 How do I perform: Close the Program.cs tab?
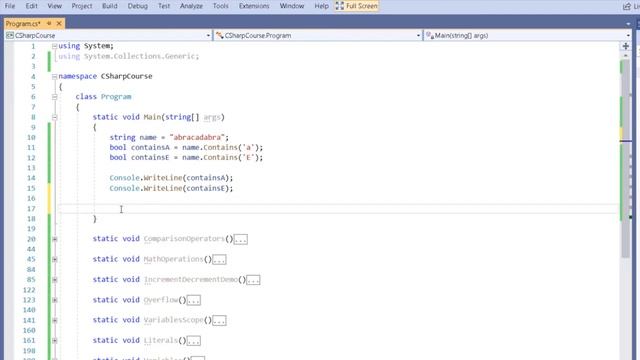[x=59, y=24]
